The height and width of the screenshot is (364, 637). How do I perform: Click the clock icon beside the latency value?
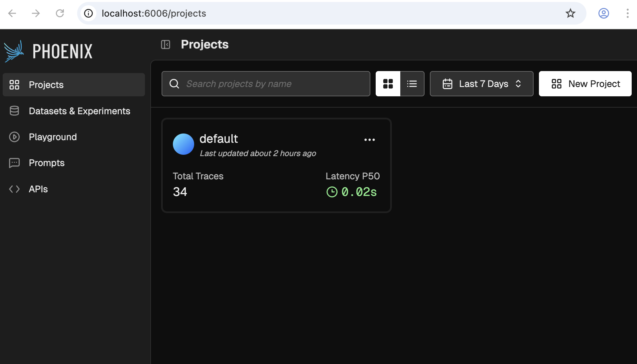point(332,192)
